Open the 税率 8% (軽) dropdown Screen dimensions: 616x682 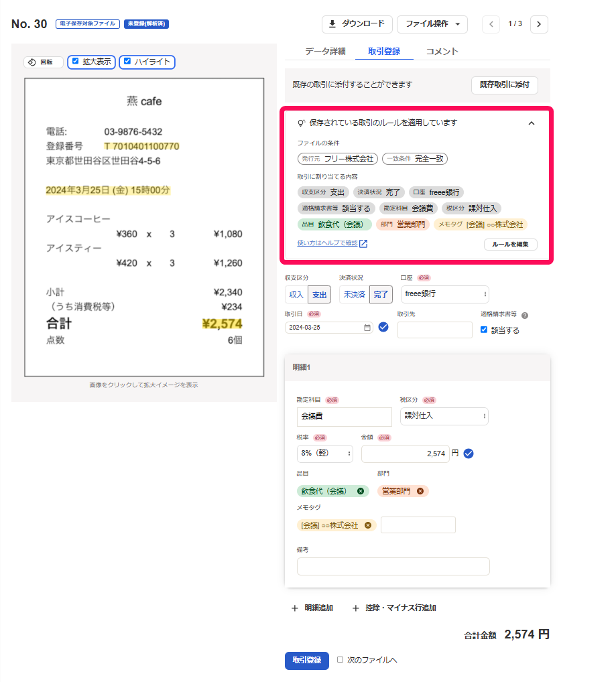click(x=324, y=454)
